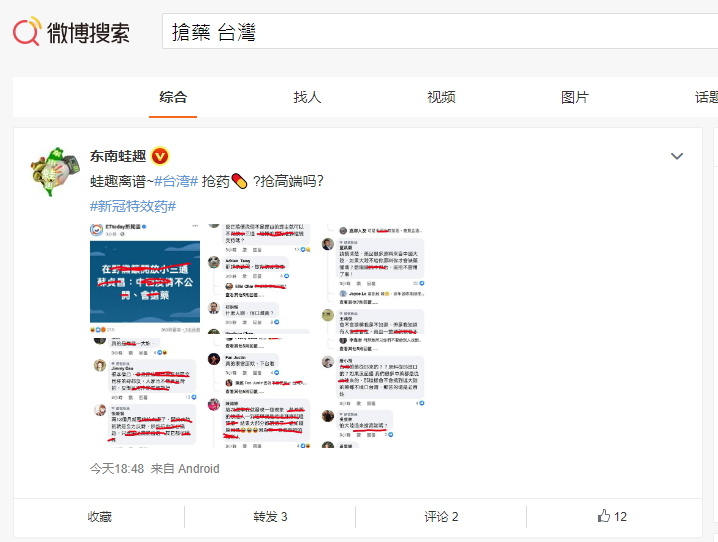718x542 pixels.
Task: Open 东南蛙趣 profile avatar
Action: (55, 172)
